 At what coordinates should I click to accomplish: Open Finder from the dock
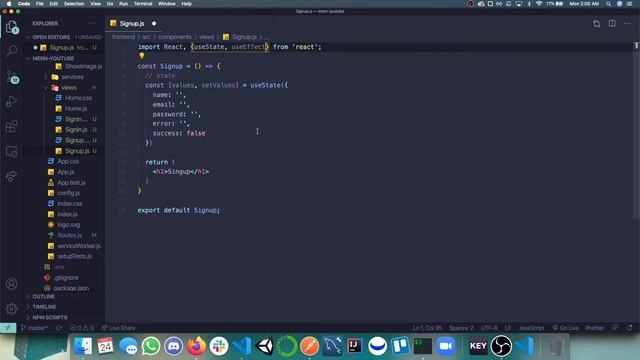pos(83,346)
